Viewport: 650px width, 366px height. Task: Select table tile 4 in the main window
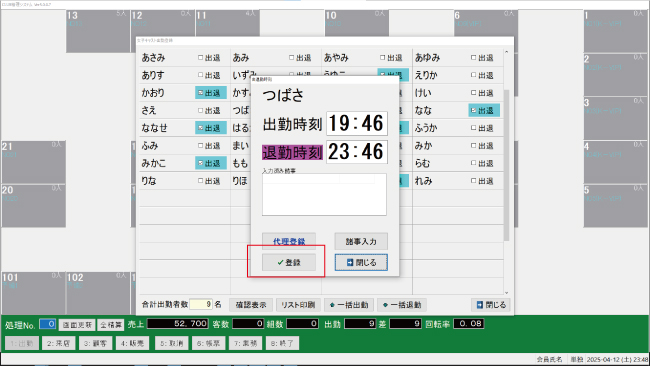616,162
